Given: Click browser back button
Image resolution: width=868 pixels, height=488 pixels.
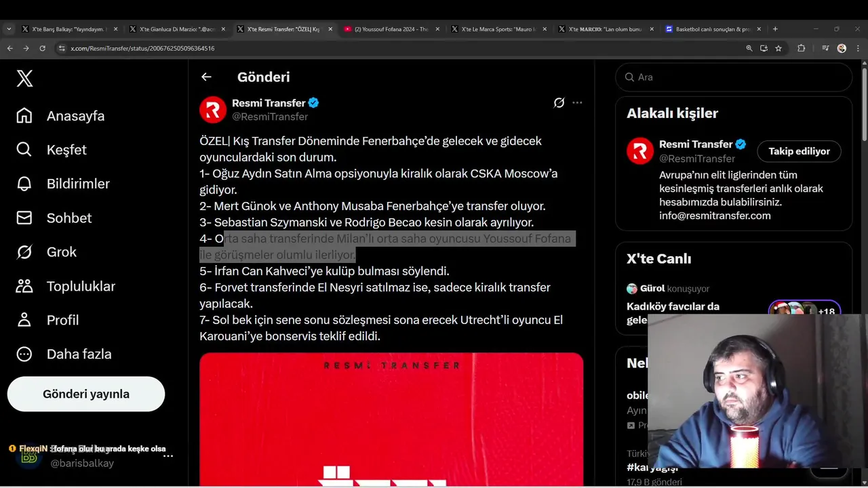Looking at the screenshot, I should pos(9,48).
